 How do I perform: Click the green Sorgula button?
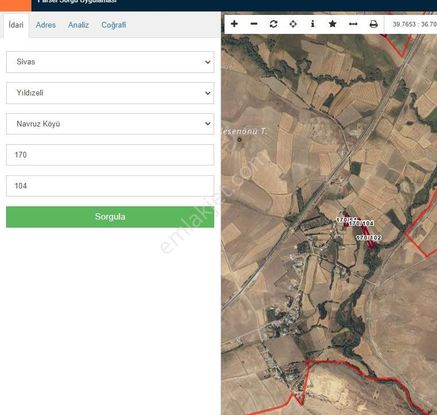[110, 217]
